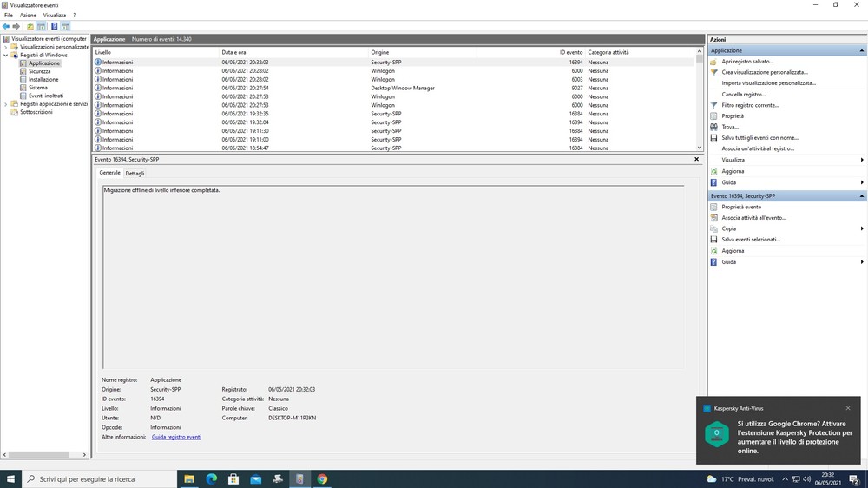Open Proprietà in Applicazione actions
868x488 pixels.
pyautogui.click(x=733, y=116)
